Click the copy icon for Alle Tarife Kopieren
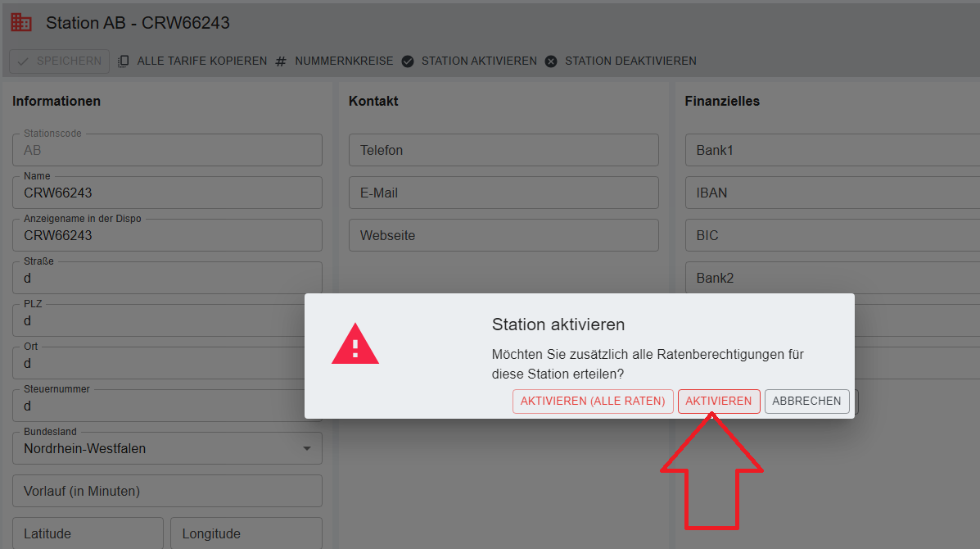The image size is (980, 549). [123, 61]
